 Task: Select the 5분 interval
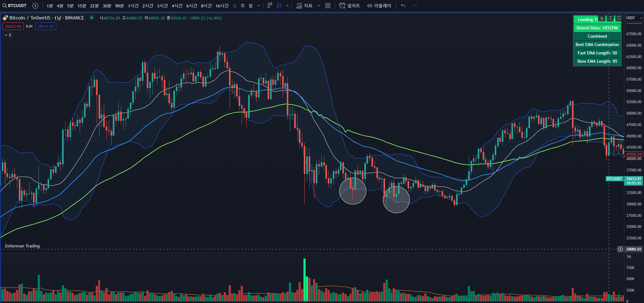(70, 6)
